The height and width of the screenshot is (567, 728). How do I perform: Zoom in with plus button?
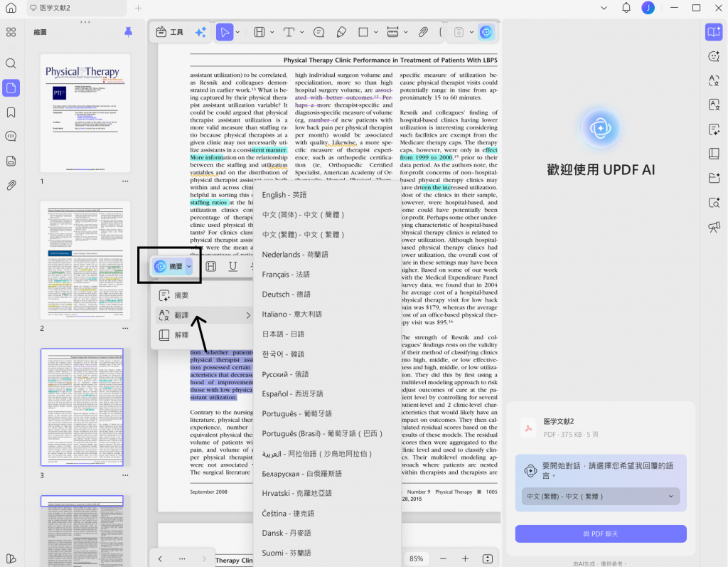(x=465, y=558)
